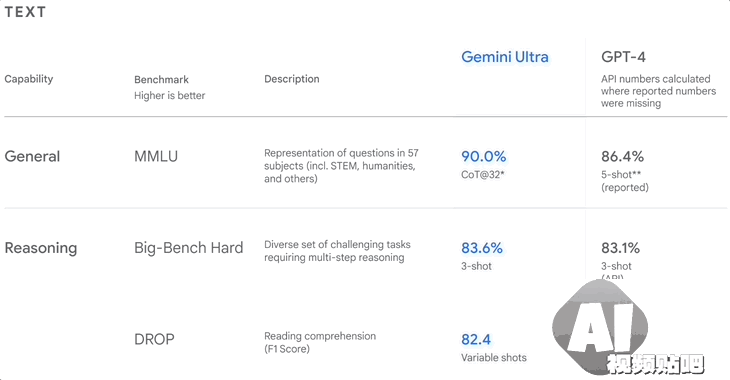
Task: Select the MMLU benchmark name
Action: click(x=156, y=156)
